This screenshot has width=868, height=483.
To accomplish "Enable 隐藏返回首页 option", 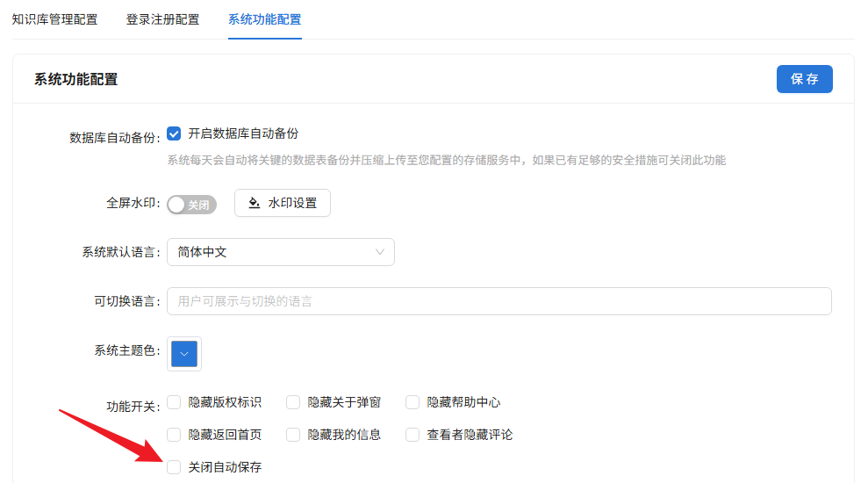I will (x=174, y=435).
